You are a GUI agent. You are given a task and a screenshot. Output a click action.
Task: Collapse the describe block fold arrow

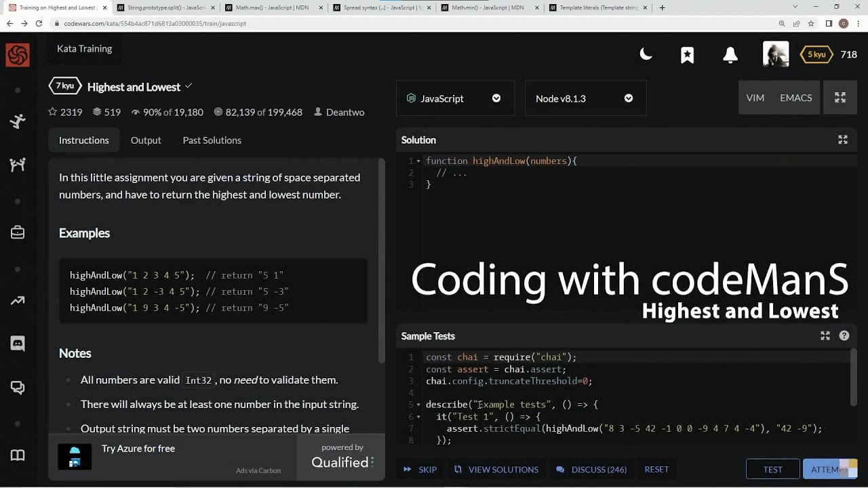[418, 405]
